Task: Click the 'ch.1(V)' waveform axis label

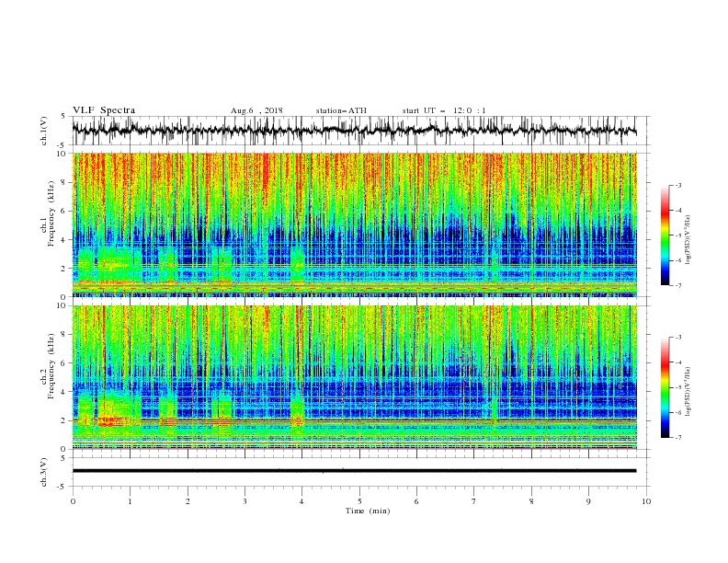Action: 44,131
